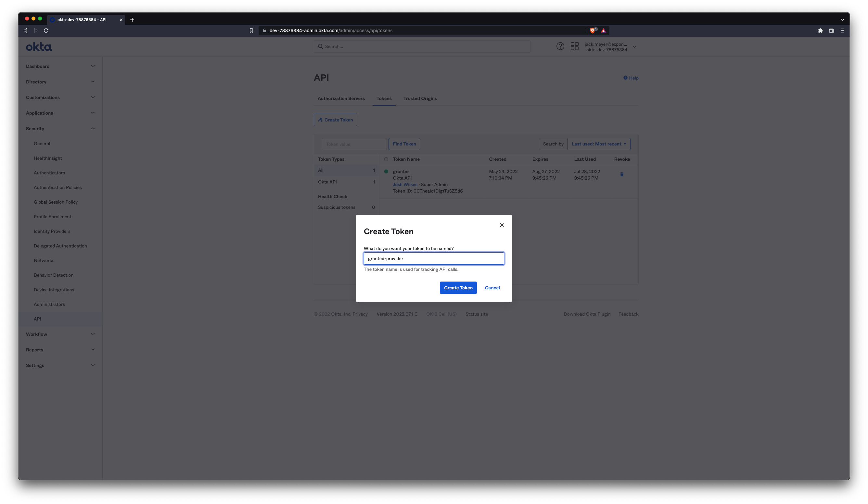The image size is (868, 504).
Task: Open the Status site footer link
Action: click(476, 314)
